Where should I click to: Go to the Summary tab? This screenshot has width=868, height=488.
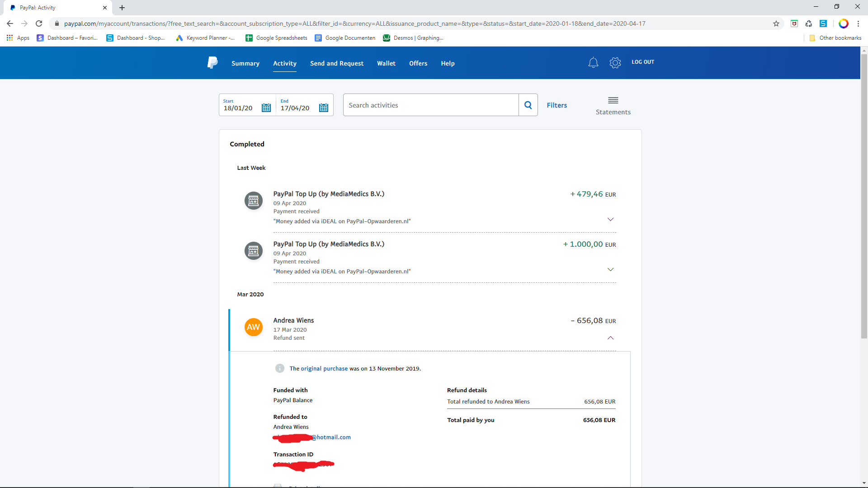245,63
